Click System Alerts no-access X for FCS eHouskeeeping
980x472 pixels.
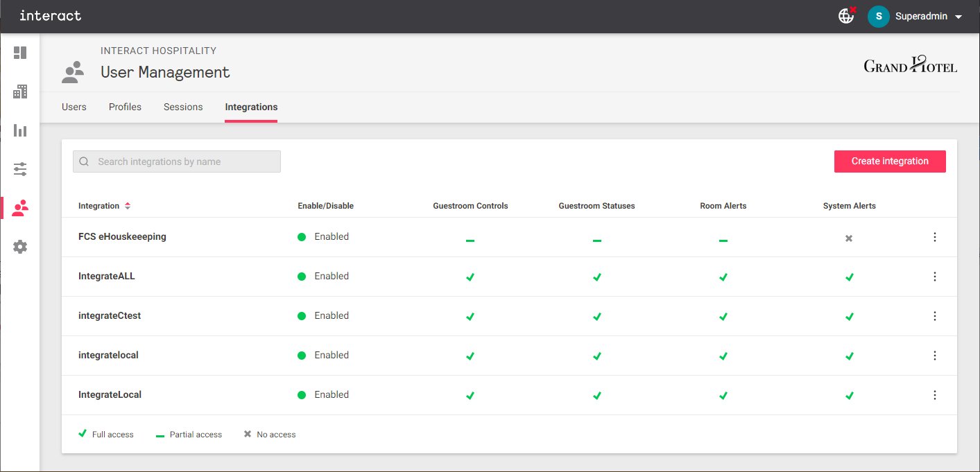[849, 238]
